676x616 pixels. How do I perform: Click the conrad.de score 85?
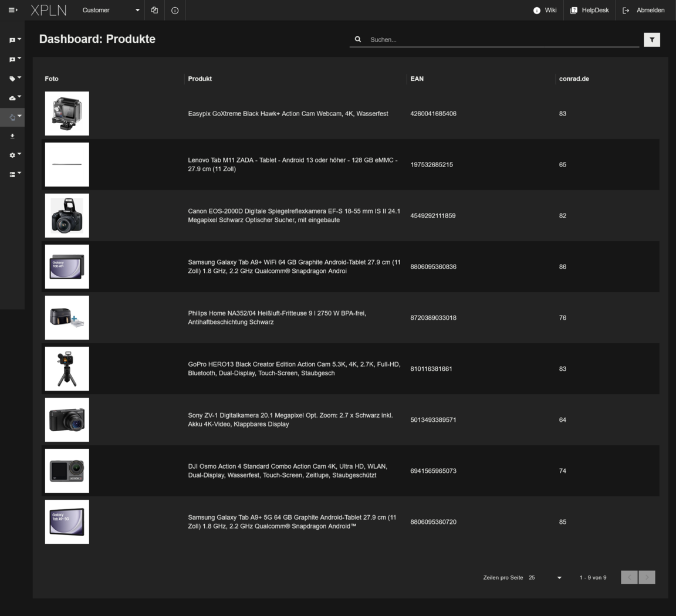pyautogui.click(x=563, y=522)
